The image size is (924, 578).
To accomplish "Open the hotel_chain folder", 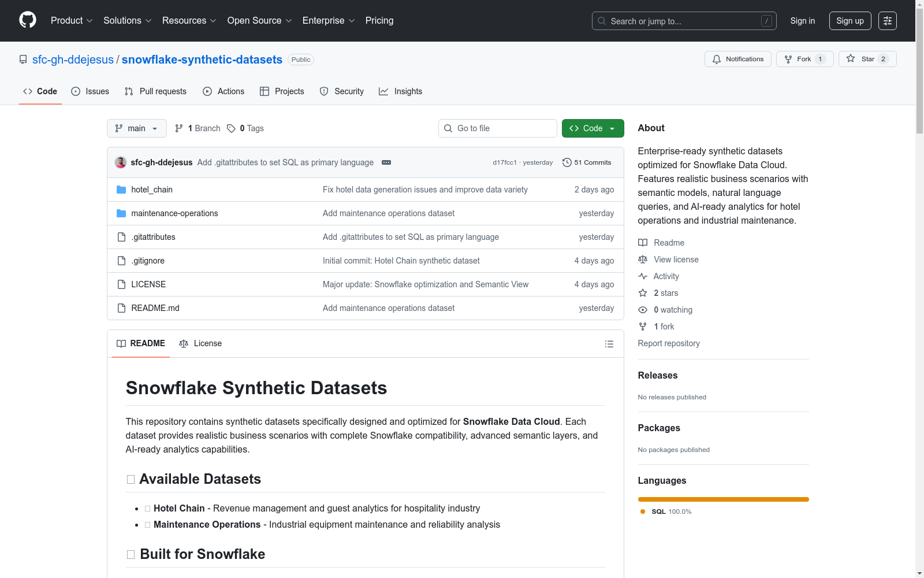I will point(152,190).
